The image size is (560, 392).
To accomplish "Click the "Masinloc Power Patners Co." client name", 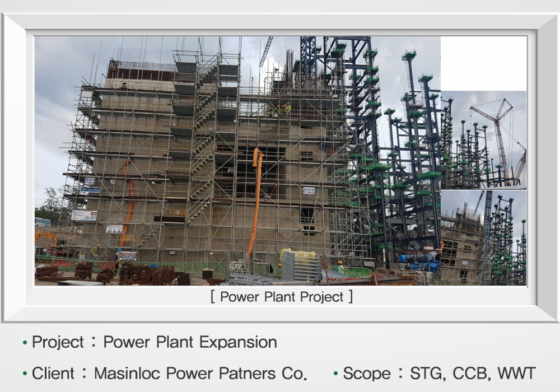I will tap(200, 373).
